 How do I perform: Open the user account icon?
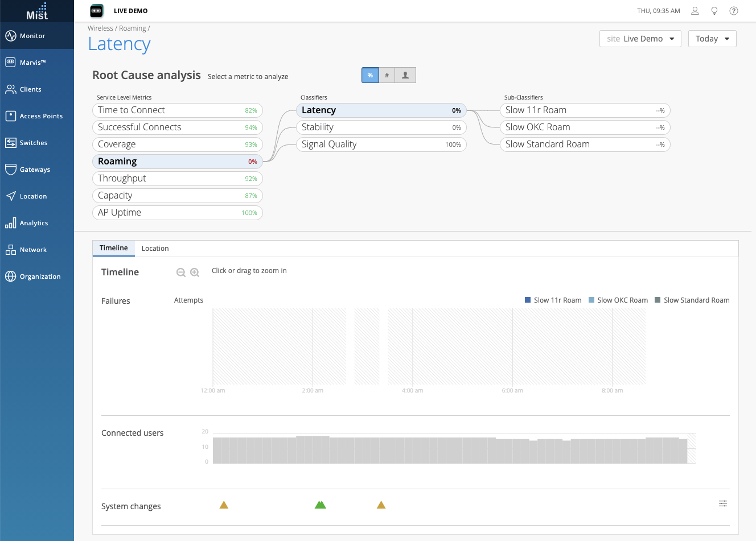pyautogui.click(x=695, y=11)
